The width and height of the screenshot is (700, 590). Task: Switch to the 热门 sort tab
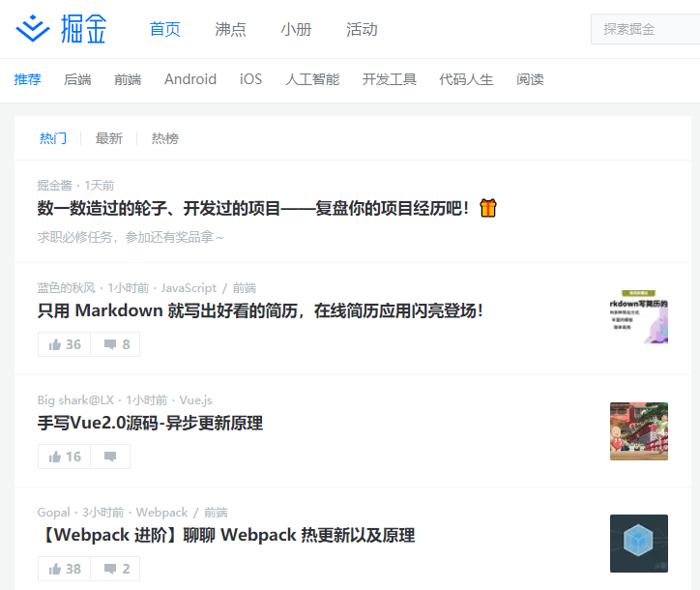click(53, 138)
